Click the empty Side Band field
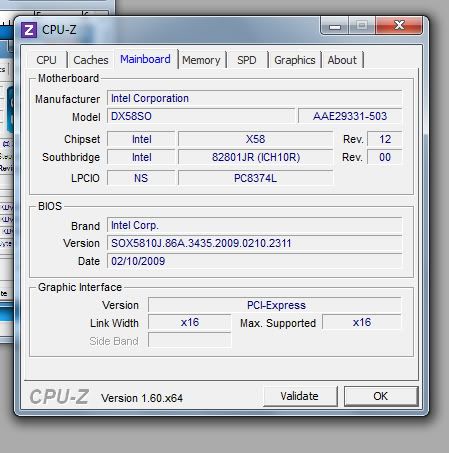 (190, 340)
